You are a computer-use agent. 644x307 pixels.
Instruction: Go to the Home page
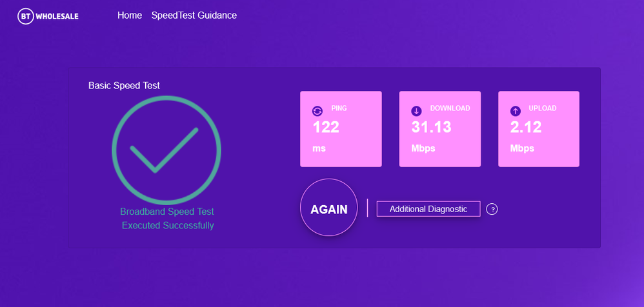130,15
